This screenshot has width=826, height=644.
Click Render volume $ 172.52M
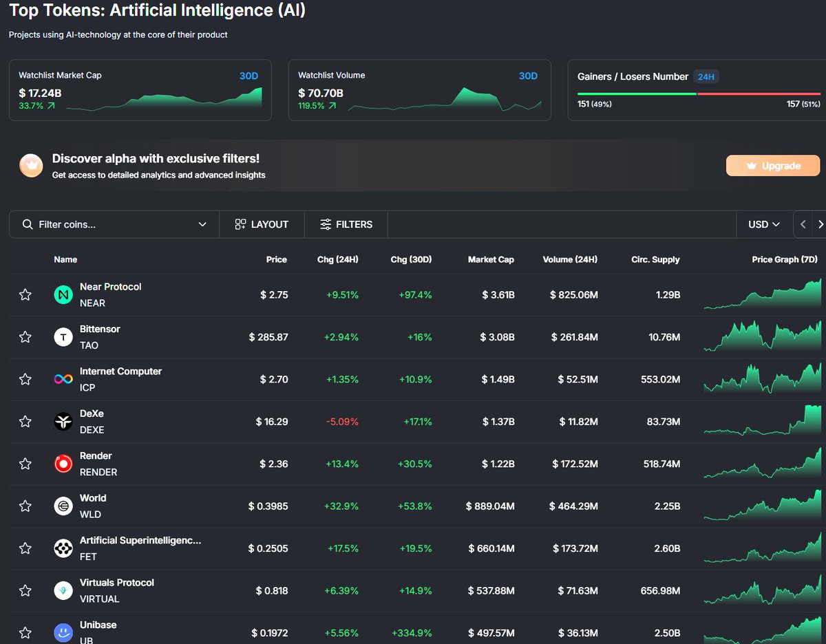tap(575, 464)
